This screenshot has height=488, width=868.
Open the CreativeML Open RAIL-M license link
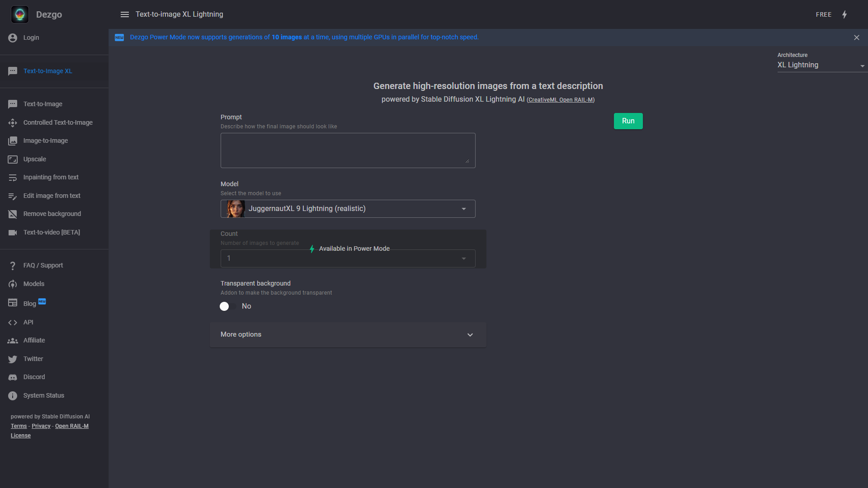click(x=561, y=99)
